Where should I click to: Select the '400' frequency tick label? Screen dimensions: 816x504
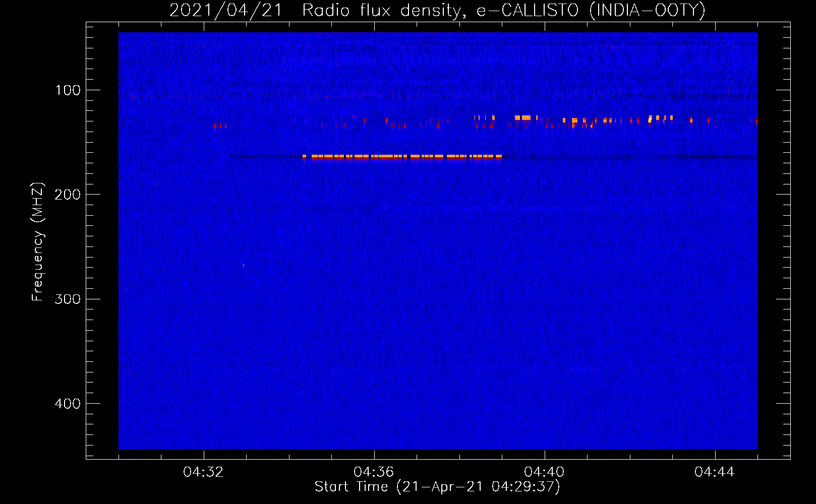coord(68,404)
